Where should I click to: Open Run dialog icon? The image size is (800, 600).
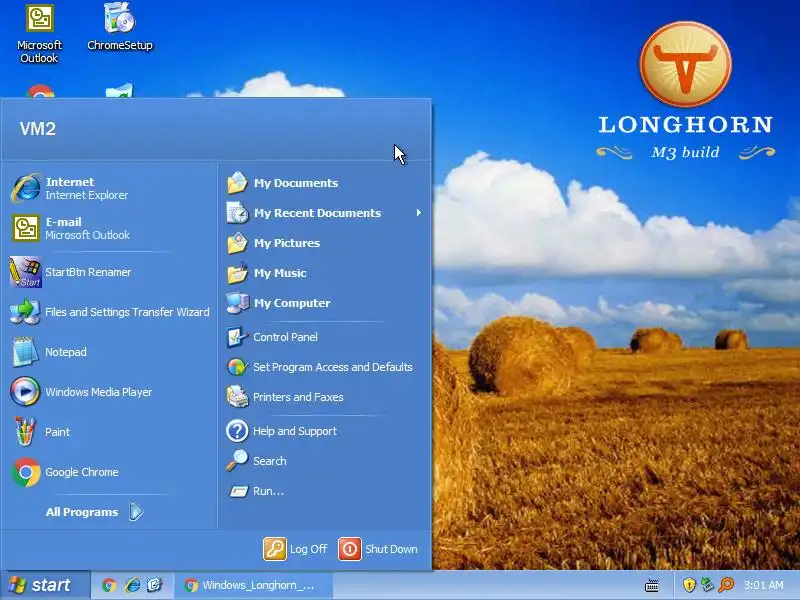tap(238, 491)
